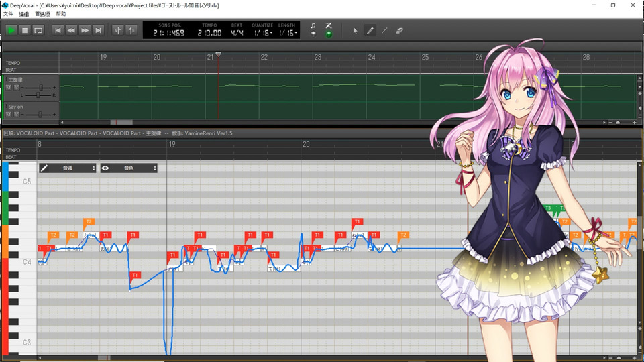This screenshot has height=362, width=644.
Task: Click the pencil icon beside 音调
Action: coord(44,168)
